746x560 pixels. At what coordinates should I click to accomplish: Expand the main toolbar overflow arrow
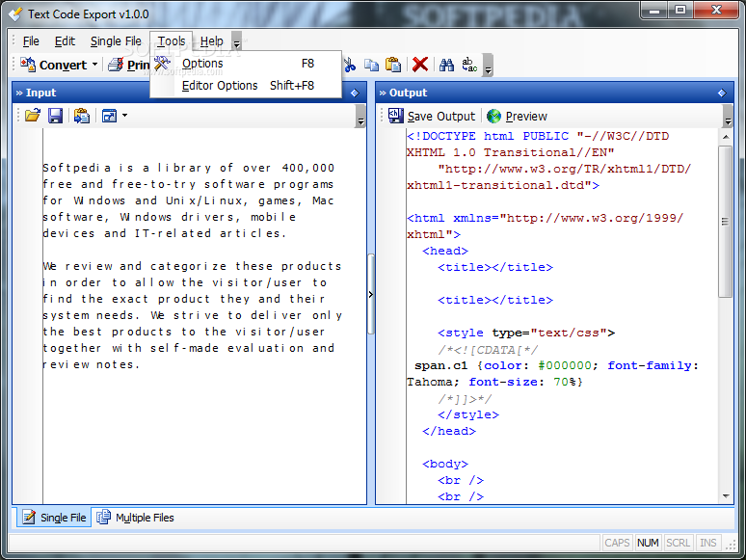pyautogui.click(x=488, y=66)
